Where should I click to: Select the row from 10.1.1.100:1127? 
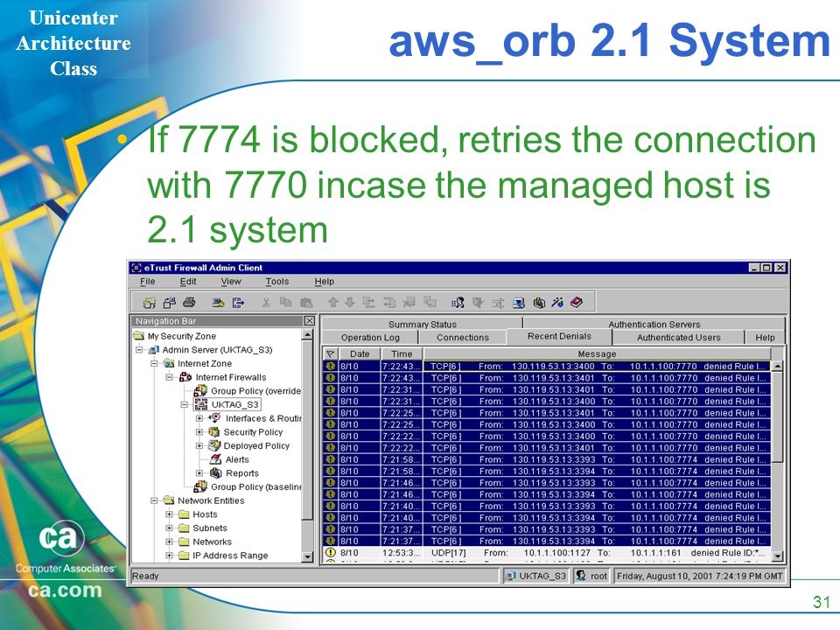[547, 552]
